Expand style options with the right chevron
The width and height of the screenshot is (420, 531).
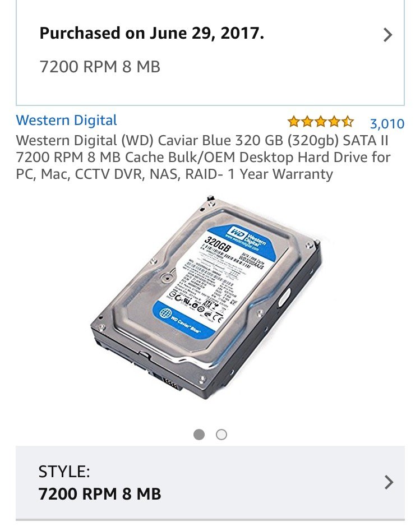pyautogui.click(x=389, y=482)
